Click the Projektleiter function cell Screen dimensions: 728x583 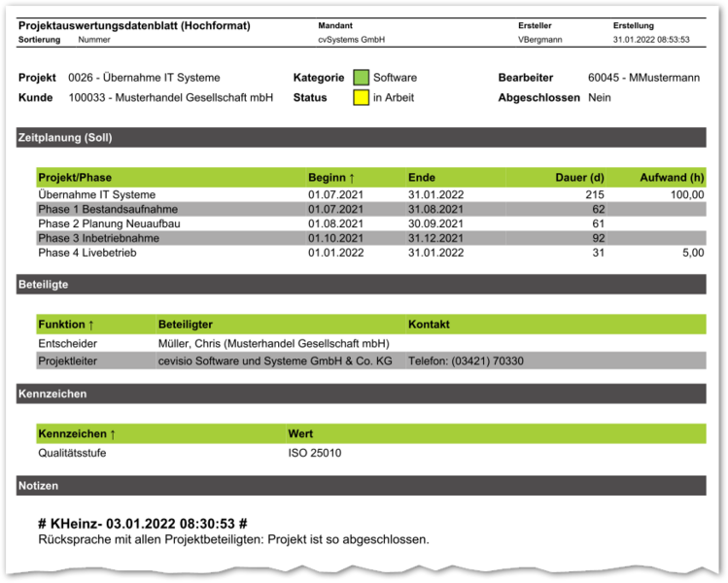(68, 360)
